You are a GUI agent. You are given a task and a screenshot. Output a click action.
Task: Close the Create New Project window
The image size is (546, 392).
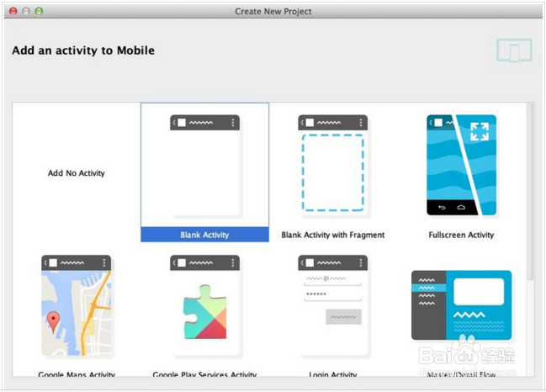[x=13, y=11]
